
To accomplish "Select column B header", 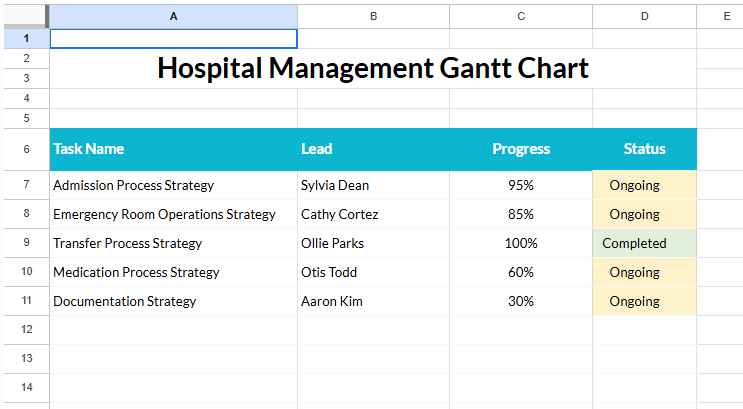I will (x=373, y=16).
